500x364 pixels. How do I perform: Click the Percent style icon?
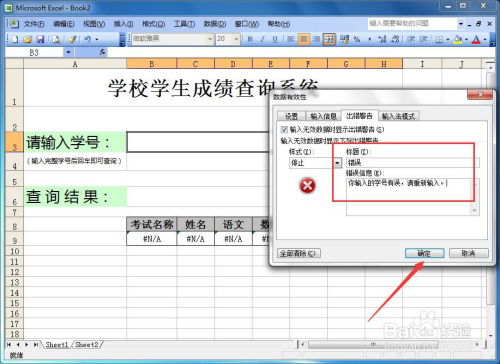point(357,39)
